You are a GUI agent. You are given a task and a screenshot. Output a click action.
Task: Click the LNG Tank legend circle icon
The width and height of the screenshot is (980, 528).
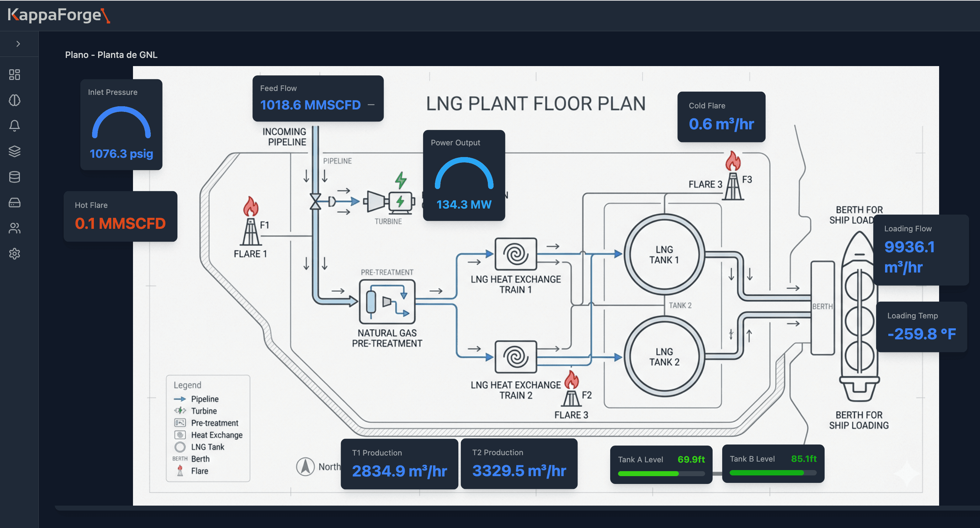click(x=180, y=447)
